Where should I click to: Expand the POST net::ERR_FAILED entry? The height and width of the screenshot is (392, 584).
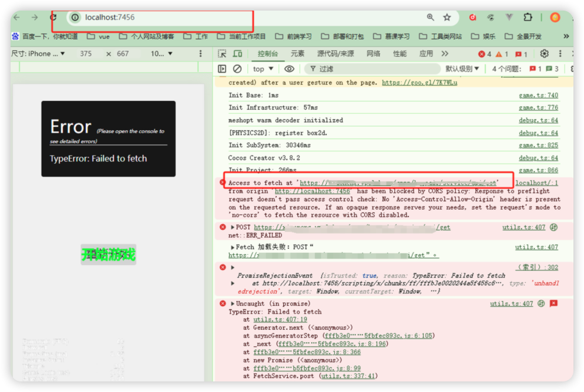[233, 227]
